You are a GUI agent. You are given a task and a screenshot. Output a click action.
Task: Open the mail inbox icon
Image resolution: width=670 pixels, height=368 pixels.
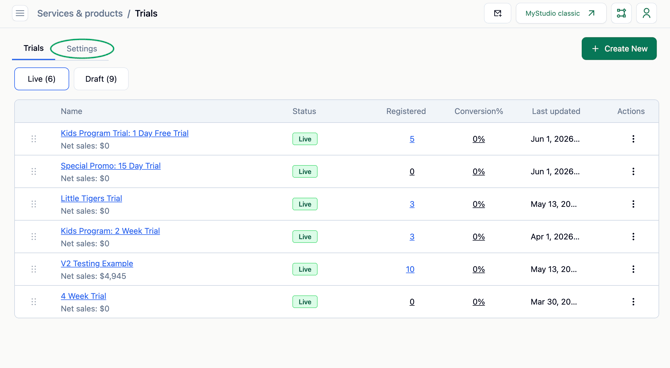click(497, 13)
